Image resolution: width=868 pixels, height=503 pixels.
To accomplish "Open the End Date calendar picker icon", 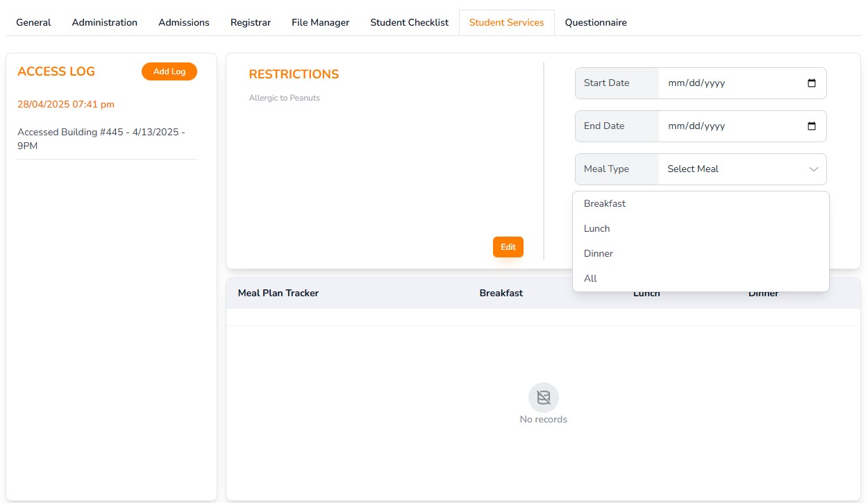I will (x=811, y=126).
